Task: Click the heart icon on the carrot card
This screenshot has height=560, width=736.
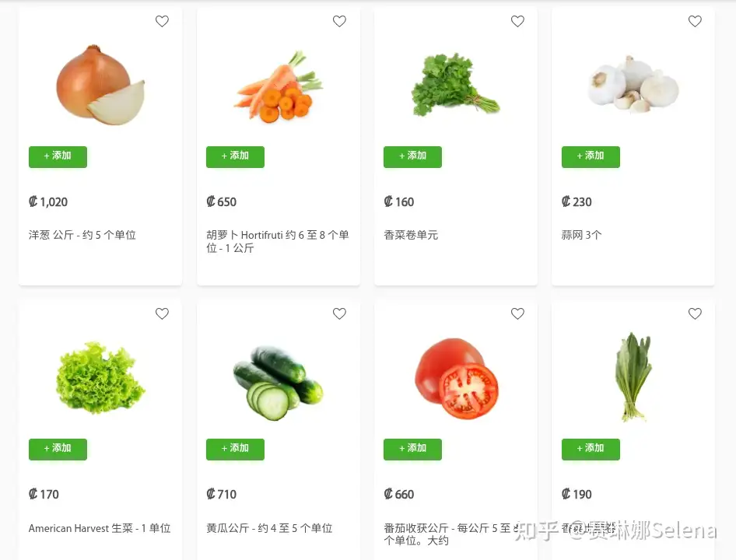Action: point(339,22)
